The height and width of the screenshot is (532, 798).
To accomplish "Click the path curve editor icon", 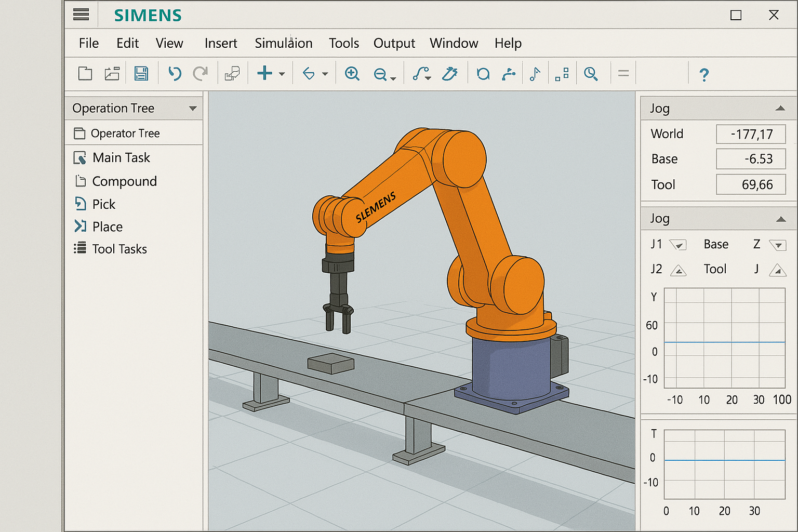I will pos(421,74).
